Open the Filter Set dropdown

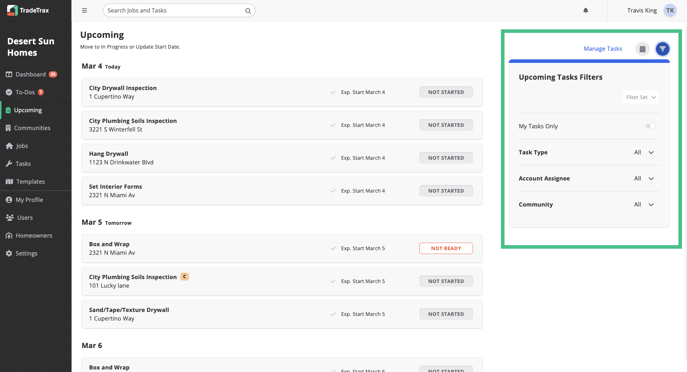tap(641, 97)
